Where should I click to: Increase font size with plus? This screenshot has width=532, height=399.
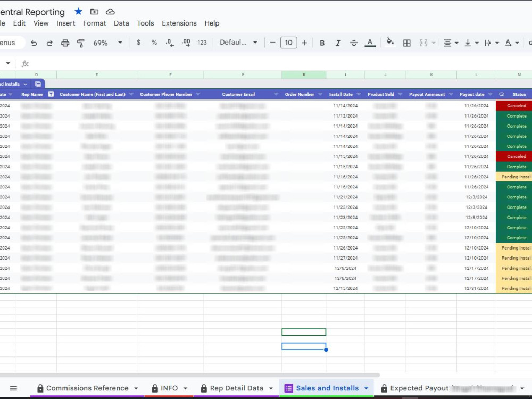(x=304, y=43)
